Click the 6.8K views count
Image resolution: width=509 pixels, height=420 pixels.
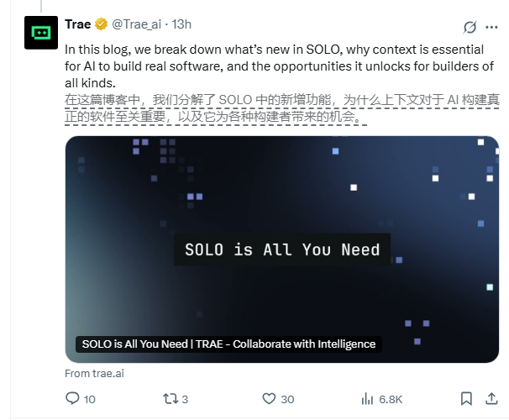(x=391, y=398)
